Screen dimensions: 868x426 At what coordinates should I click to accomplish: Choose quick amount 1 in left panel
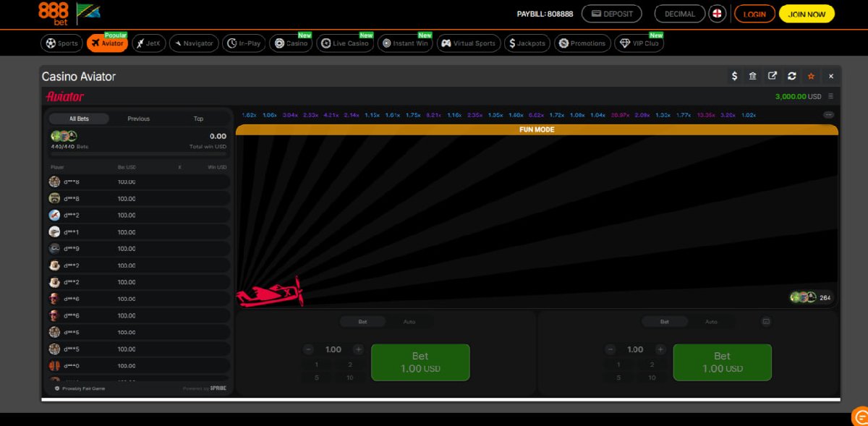[316, 365]
